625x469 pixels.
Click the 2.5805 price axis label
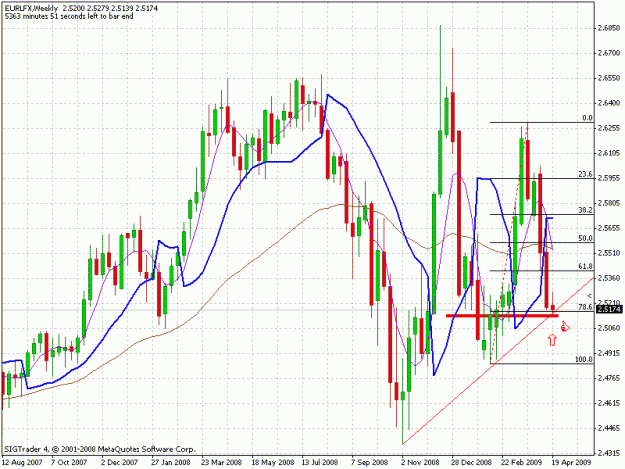pyautogui.click(x=609, y=203)
